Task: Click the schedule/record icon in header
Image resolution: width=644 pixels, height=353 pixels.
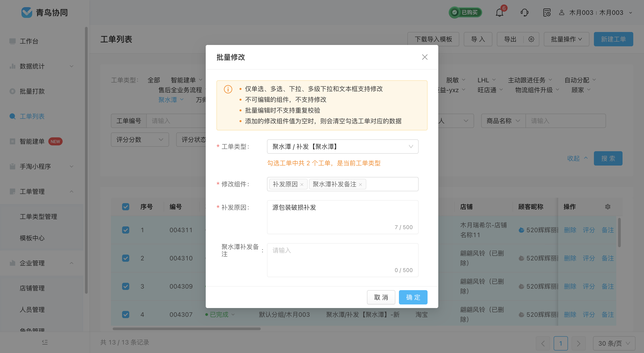Action: click(x=547, y=13)
